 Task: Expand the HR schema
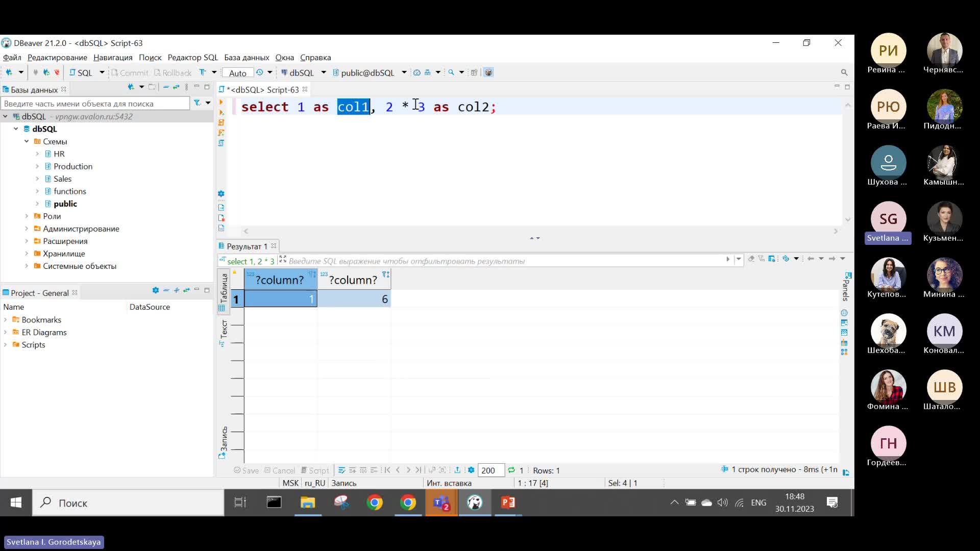click(37, 154)
